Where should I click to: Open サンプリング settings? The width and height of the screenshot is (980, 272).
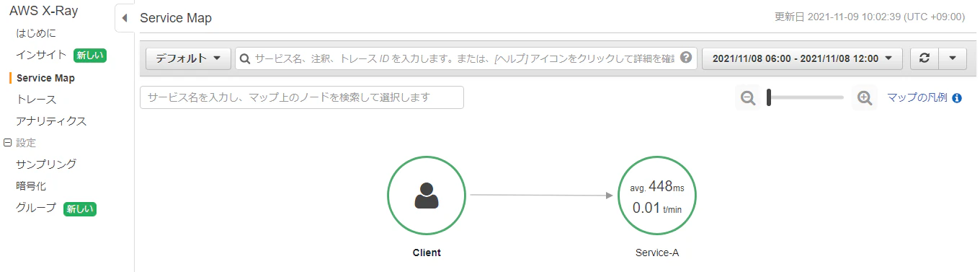(x=46, y=164)
